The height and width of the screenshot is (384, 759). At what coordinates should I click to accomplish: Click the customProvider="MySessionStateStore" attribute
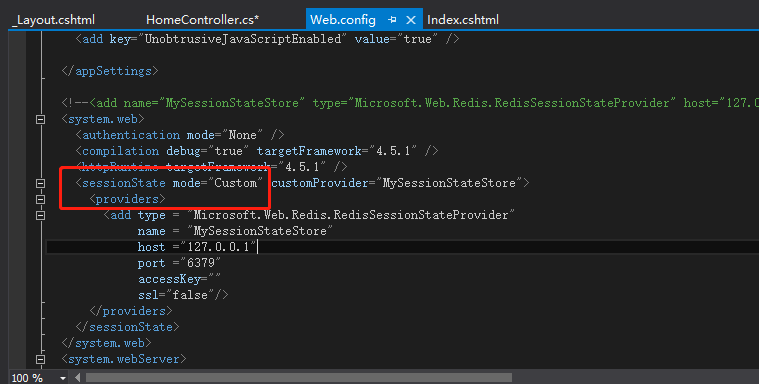pyautogui.click(x=397, y=183)
